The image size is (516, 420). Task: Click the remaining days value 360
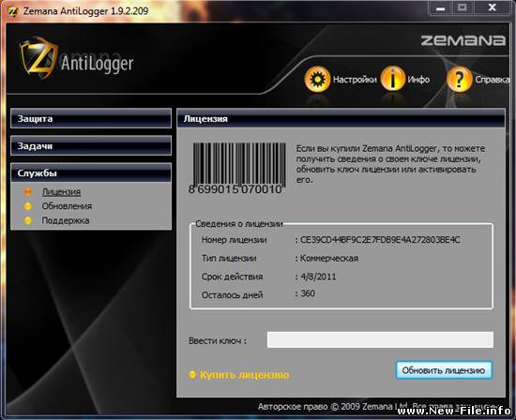pos(308,293)
